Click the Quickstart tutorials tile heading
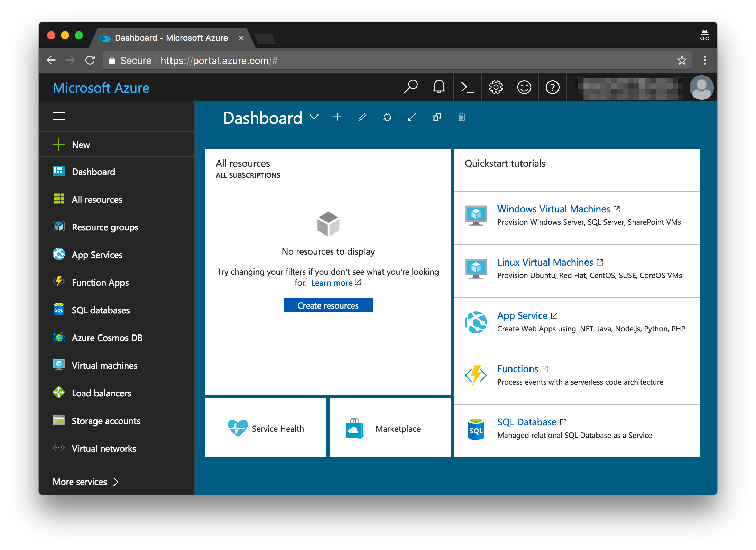 click(505, 163)
